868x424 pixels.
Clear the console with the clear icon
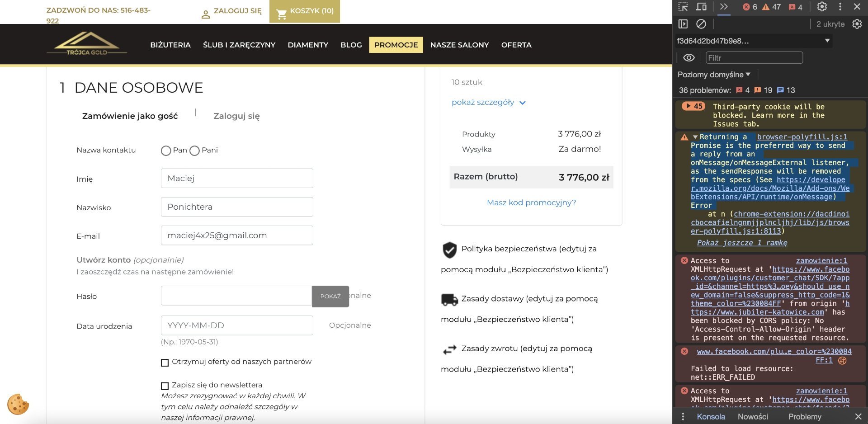tap(701, 24)
